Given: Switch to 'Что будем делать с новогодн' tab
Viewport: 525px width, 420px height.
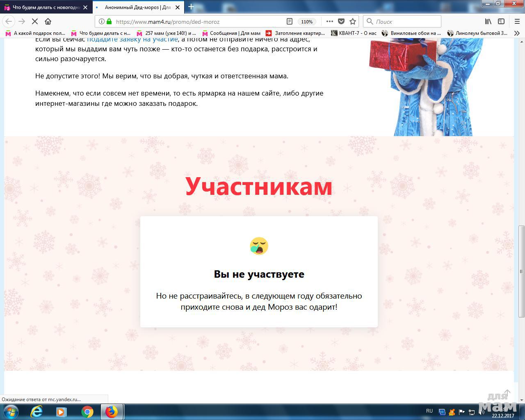Looking at the screenshot, I should click(x=45, y=7).
